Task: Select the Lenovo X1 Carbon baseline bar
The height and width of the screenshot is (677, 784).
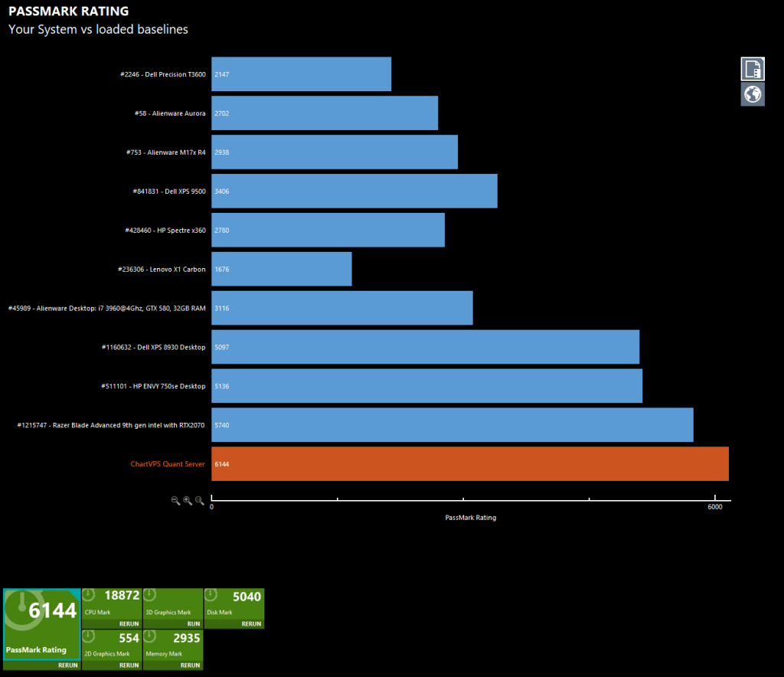Action: 281,269
